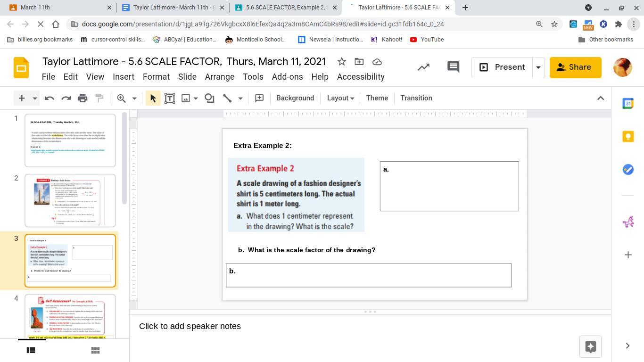Switch to filmstrip view
This screenshot has height=362, width=644.
tap(31, 350)
